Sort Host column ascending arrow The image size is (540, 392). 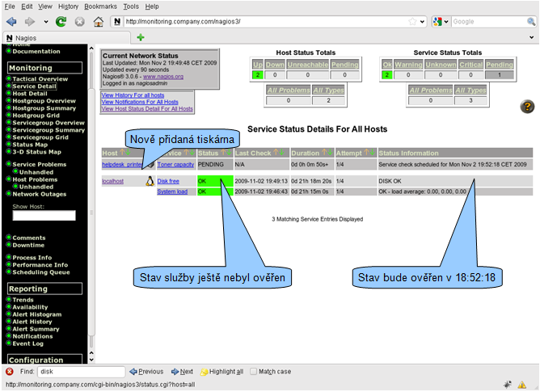[x=121, y=152]
